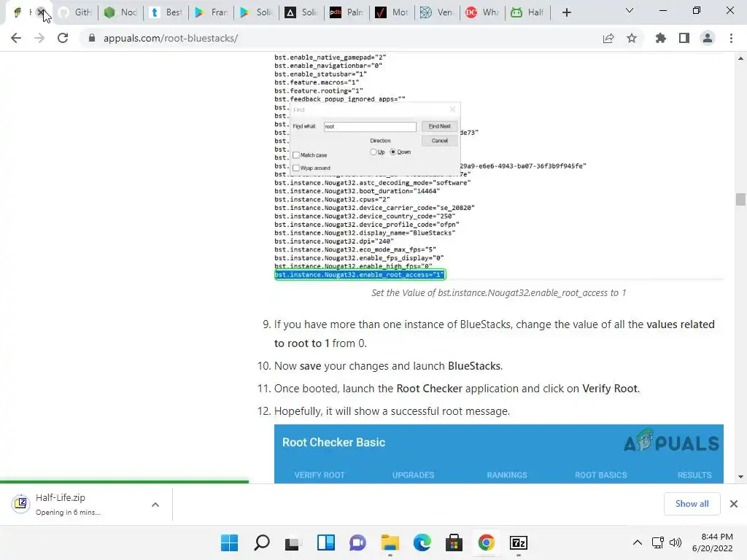Go back to previous page
Viewport: 747px width, 560px height.
coord(16,38)
